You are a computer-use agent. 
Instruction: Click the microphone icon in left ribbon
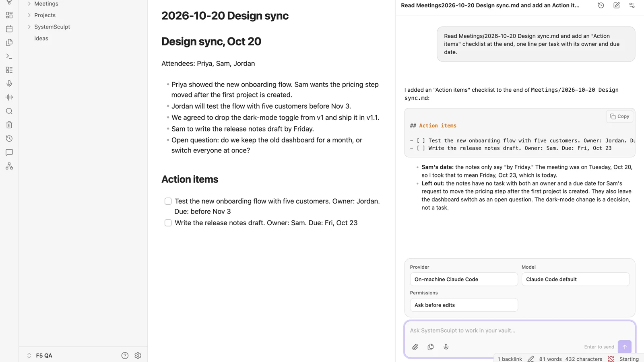click(x=9, y=84)
